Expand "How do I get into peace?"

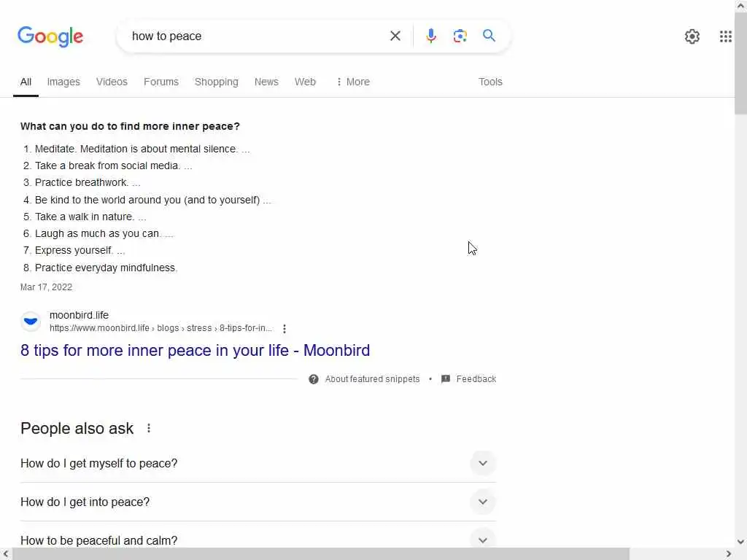pos(482,502)
